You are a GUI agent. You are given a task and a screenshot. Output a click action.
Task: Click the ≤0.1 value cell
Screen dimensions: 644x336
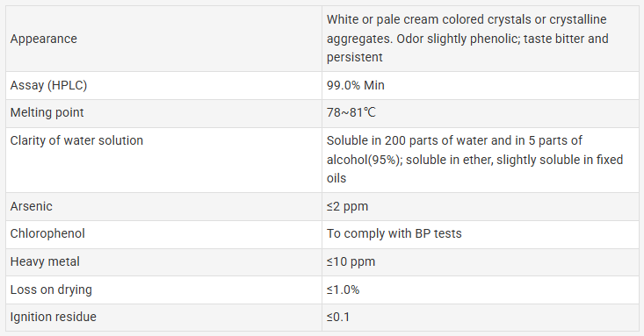481,318
